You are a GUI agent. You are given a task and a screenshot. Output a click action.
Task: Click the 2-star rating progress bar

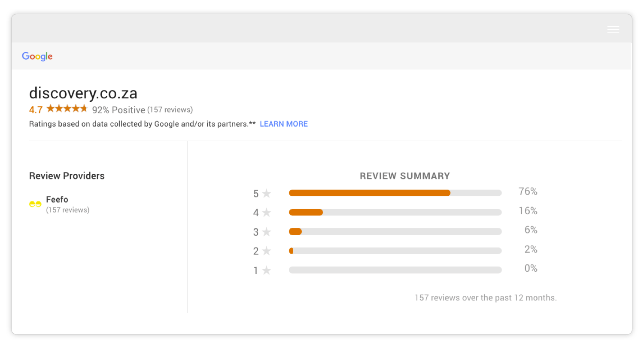[395, 251]
